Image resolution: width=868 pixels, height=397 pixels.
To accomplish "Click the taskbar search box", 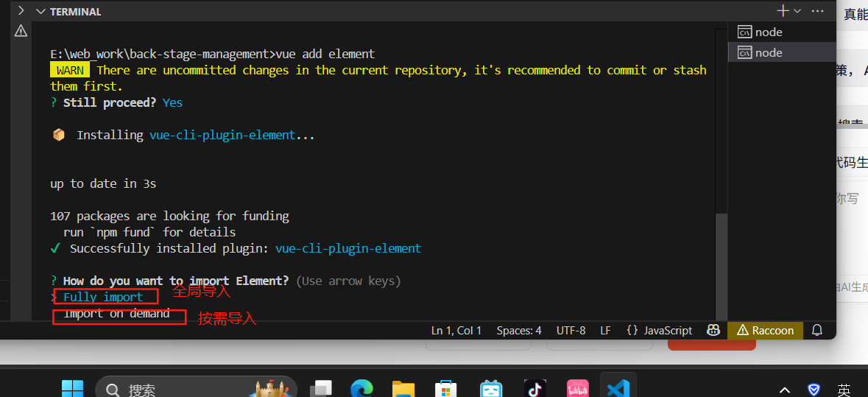I will pyautogui.click(x=197, y=389).
